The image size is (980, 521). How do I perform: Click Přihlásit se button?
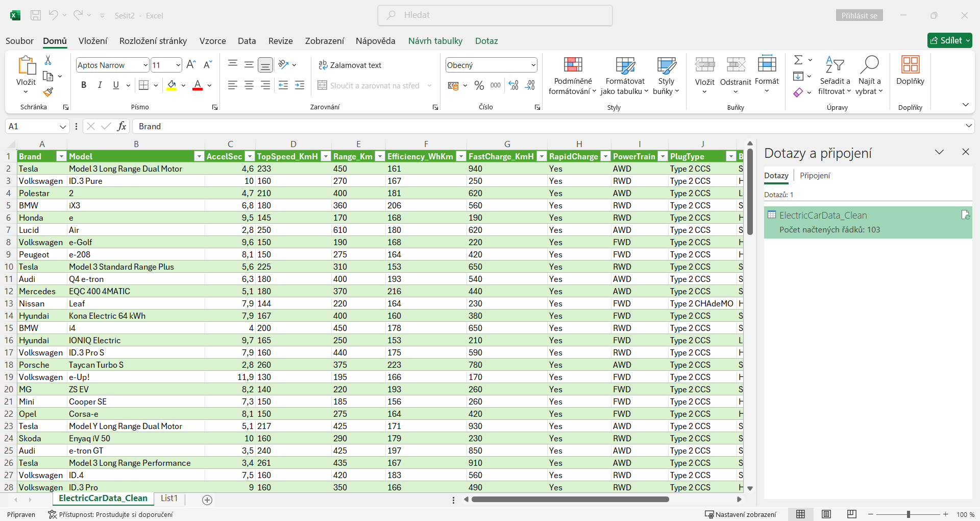[x=860, y=15]
